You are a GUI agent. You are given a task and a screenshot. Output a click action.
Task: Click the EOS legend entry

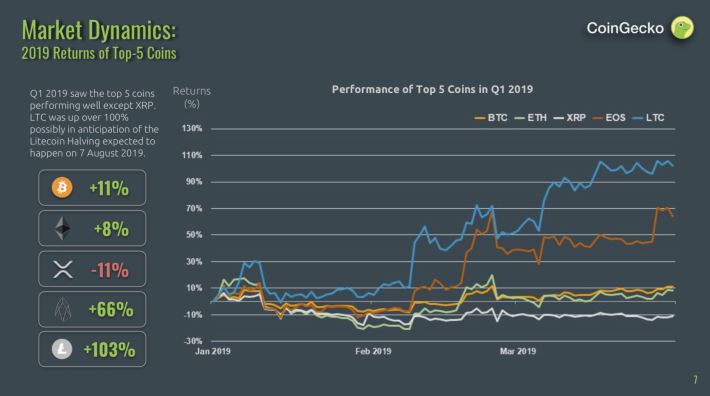point(609,118)
